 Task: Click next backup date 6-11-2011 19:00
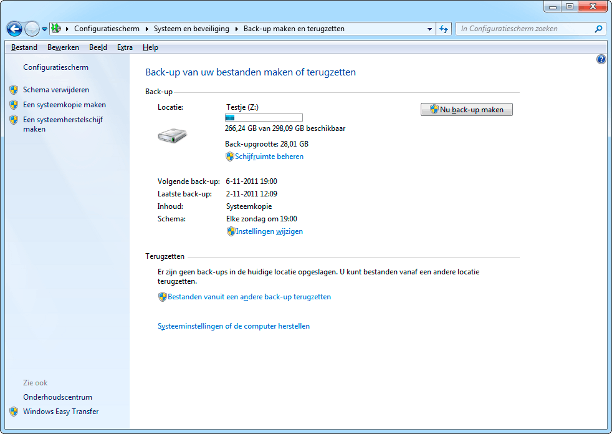point(251,181)
